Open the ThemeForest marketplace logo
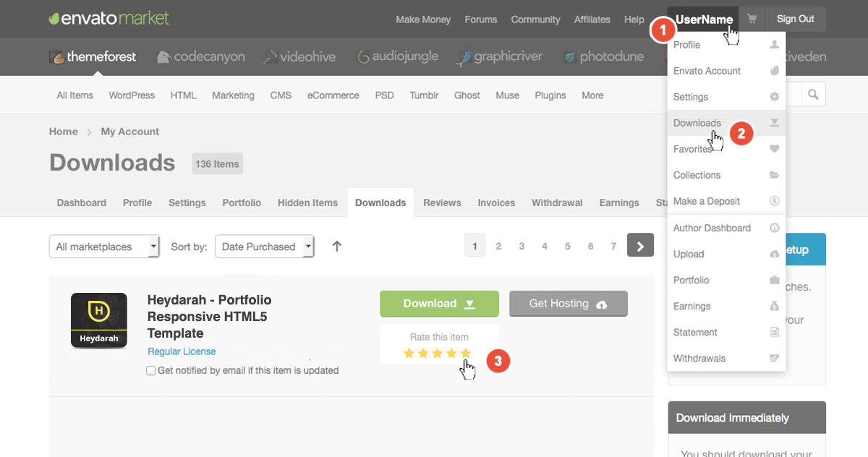This screenshot has width=868, height=457. [x=93, y=56]
